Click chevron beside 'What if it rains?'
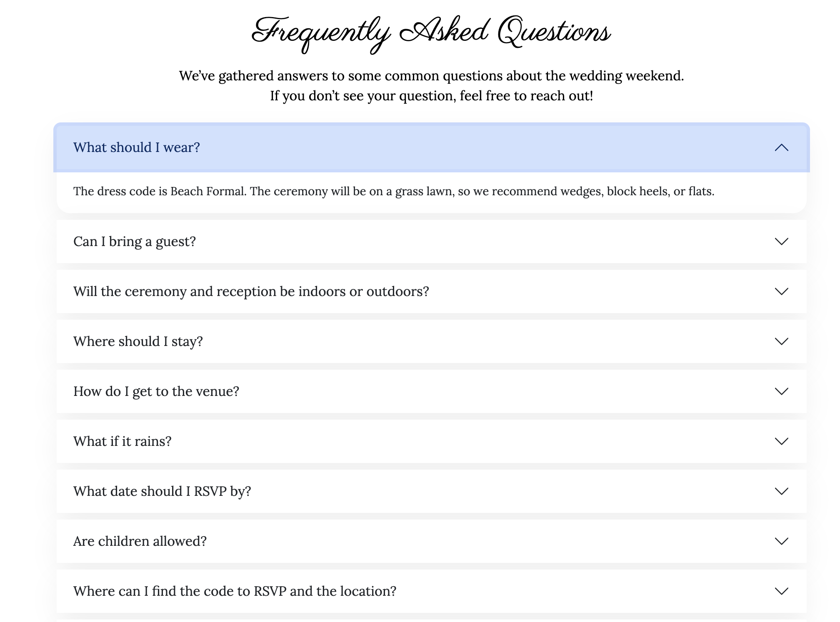The image size is (840, 622). point(781,441)
